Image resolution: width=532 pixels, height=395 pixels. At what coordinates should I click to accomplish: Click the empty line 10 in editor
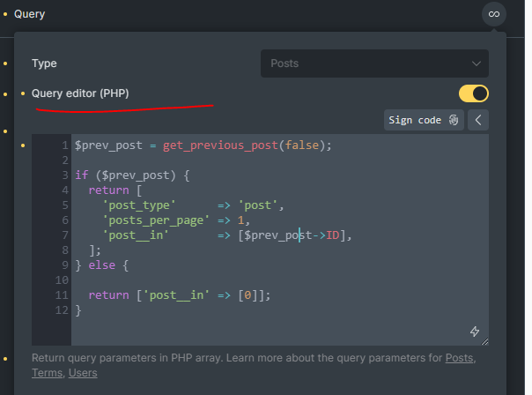(264, 279)
